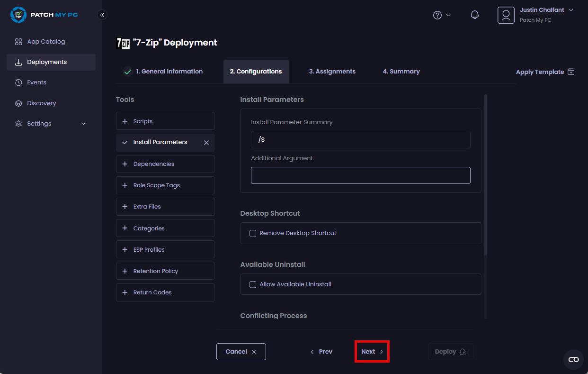Switch to the 3. Assignments tab
The image size is (588, 374).
point(332,72)
